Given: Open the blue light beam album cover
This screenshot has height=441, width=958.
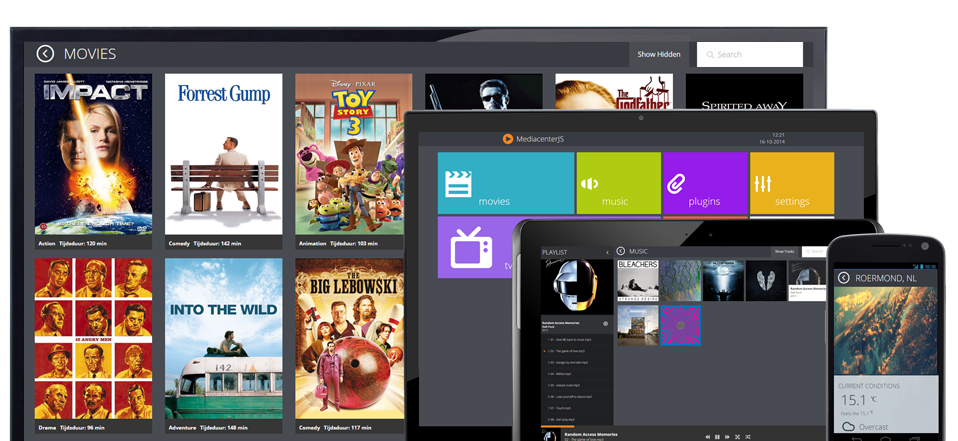Looking at the screenshot, I should tap(723, 280).
